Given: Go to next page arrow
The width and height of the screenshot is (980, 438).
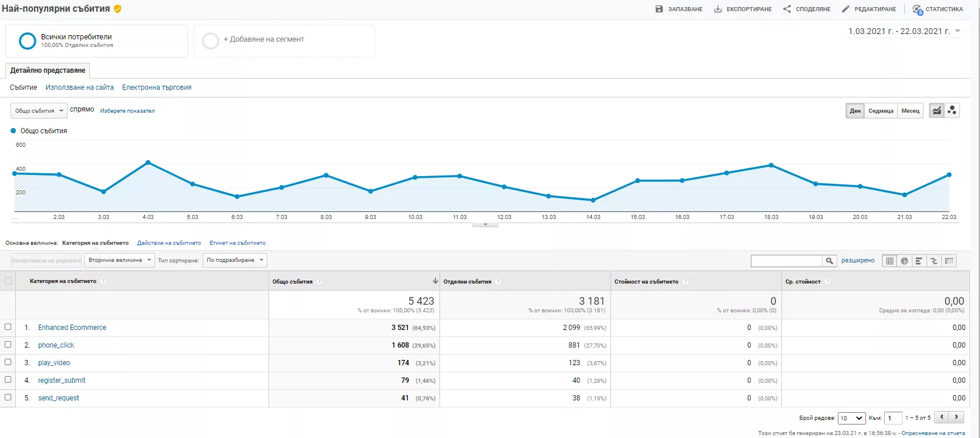Looking at the screenshot, I should tap(957, 417).
